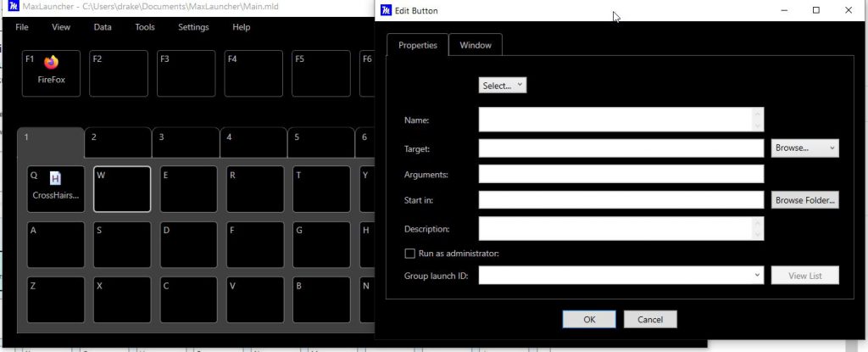
Task: Open the Tools menu
Action: [x=145, y=27]
